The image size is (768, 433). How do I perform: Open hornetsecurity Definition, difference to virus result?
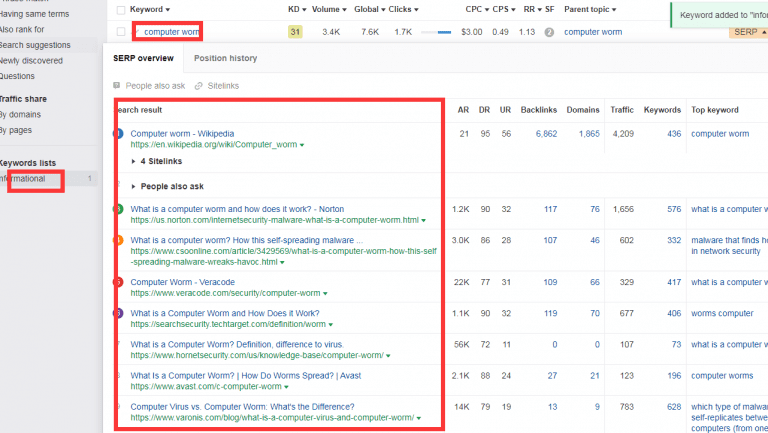click(x=237, y=345)
